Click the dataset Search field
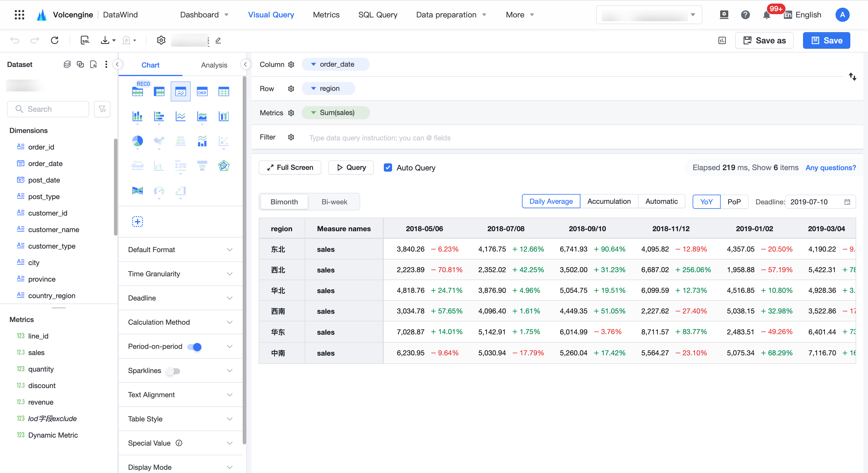The image size is (868, 473). pyautogui.click(x=48, y=109)
